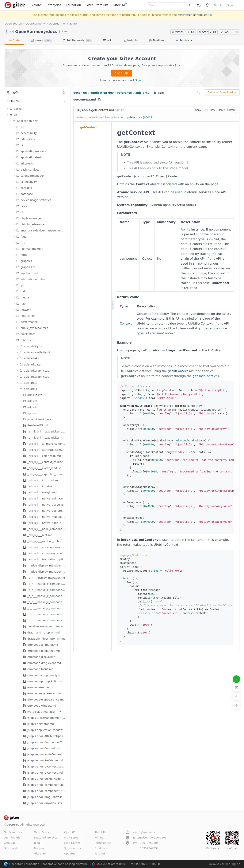
Task: Click the file tree toggle icon beside 文件
Action: tap(8, 93)
